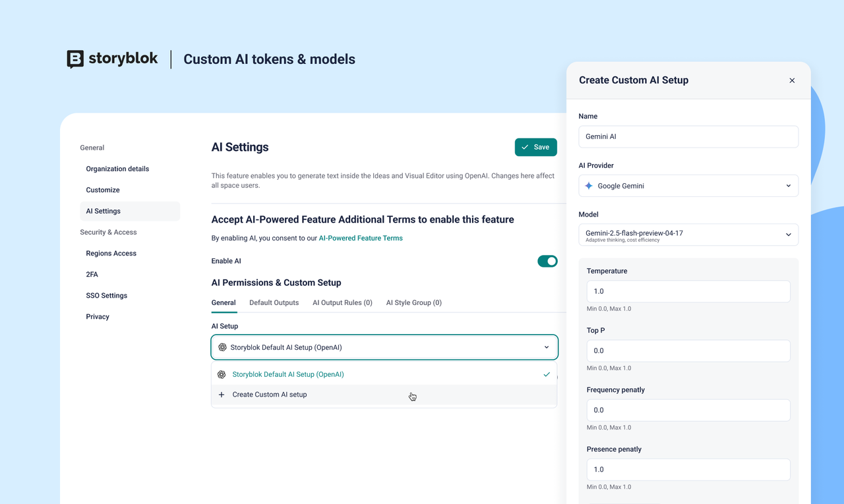844x504 pixels.
Task: Open the AI-Powered Feature Terms link
Action: tap(361, 238)
